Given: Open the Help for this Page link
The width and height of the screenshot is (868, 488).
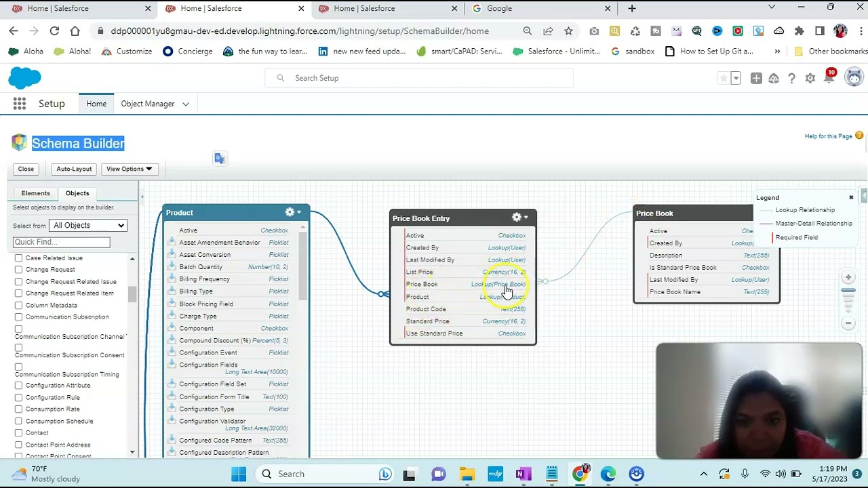Looking at the screenshot, I should [x=828, y=136].
